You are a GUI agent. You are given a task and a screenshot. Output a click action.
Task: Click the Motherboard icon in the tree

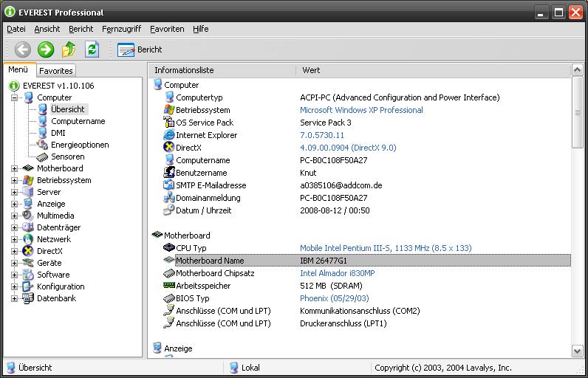coord(28,168)
